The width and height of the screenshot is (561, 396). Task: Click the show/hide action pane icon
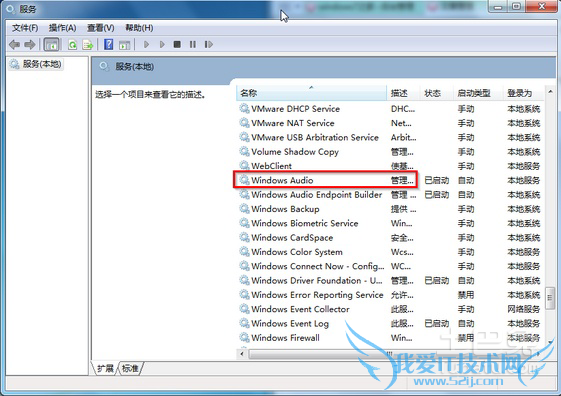[125, 45]
